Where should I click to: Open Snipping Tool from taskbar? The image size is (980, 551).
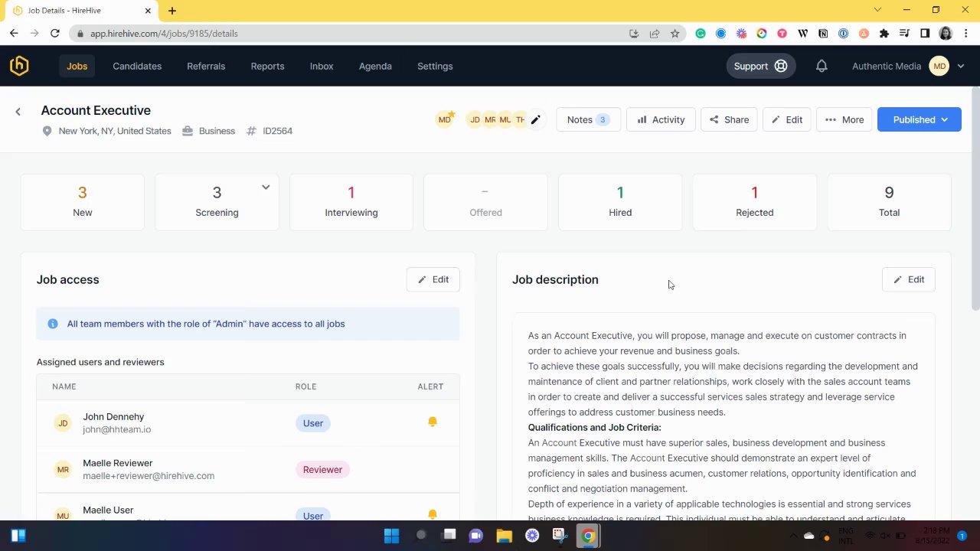pyautogui.click(x=560, y=536)
